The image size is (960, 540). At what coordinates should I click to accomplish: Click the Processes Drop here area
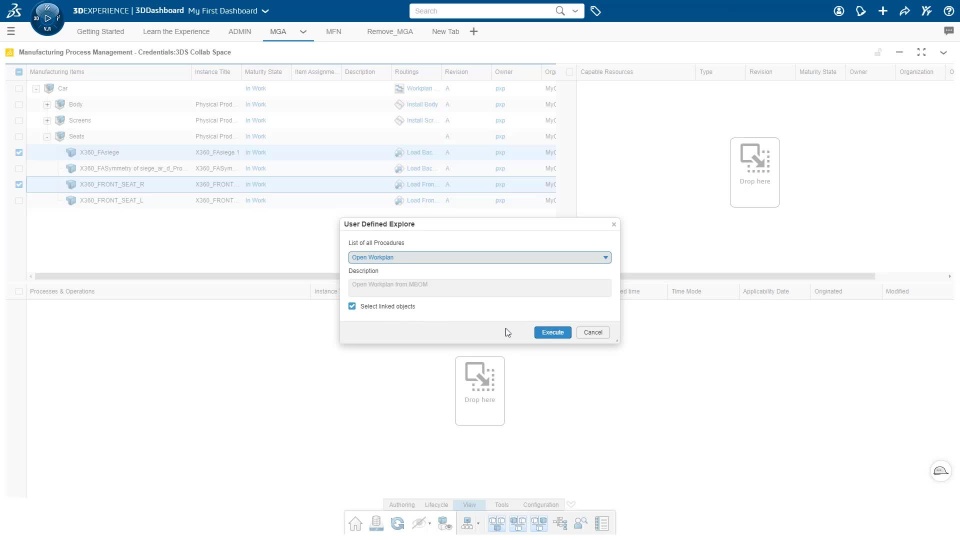coord(480,391)
